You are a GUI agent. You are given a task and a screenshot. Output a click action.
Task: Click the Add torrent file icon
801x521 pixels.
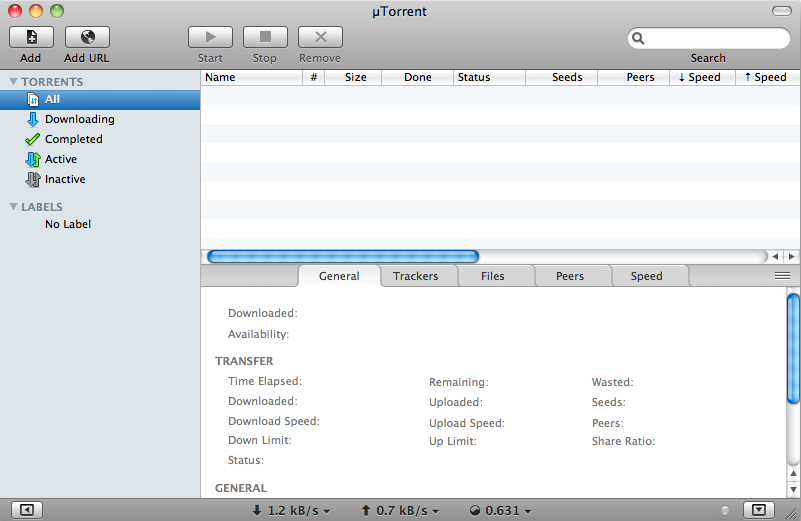point(31,37)
